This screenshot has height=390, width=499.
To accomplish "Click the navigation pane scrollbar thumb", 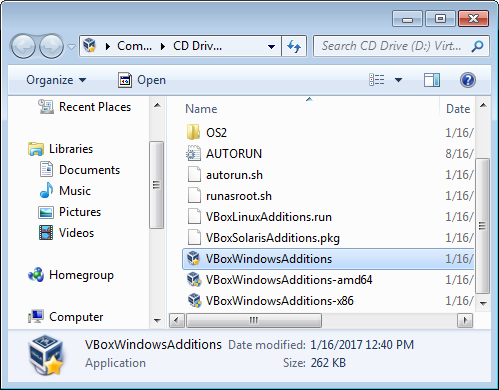I will point(156,185).
